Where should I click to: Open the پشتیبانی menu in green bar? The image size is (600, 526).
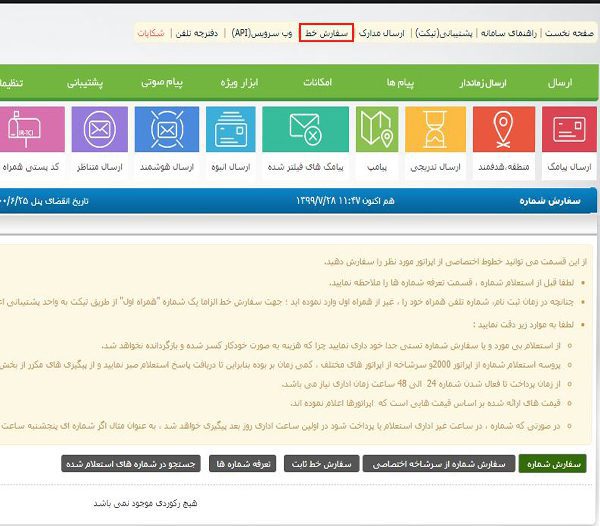coord(85,83)
